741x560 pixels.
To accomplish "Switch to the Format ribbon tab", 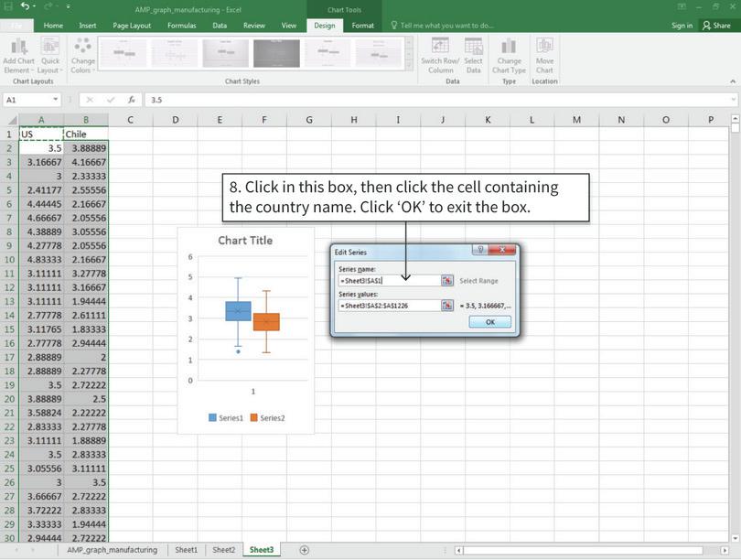I will pos(363,26).
